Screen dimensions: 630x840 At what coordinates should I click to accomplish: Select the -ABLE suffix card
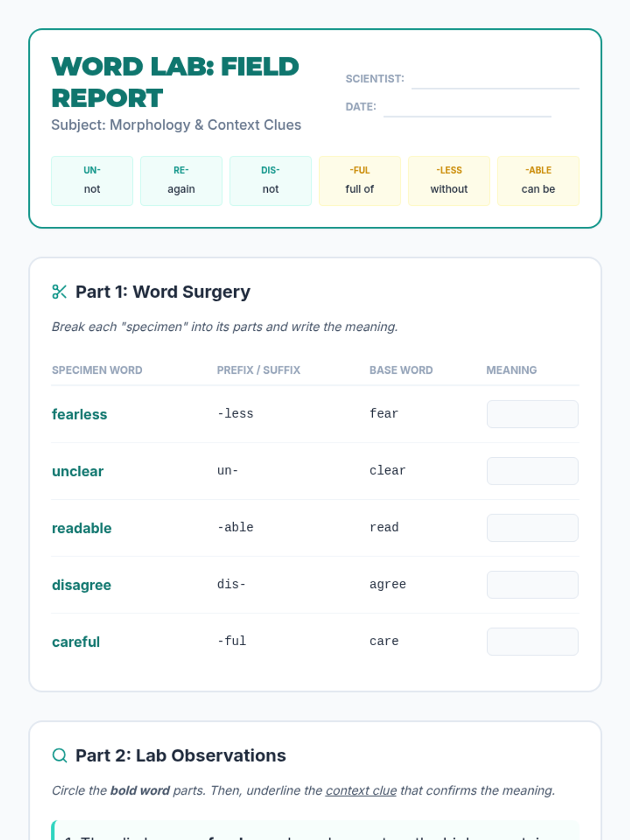pyautogui.click(x=538, y=181)
